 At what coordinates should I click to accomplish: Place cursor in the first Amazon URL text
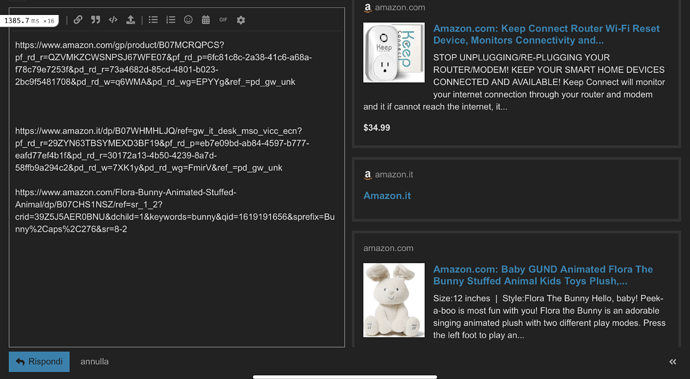point(163,63)
